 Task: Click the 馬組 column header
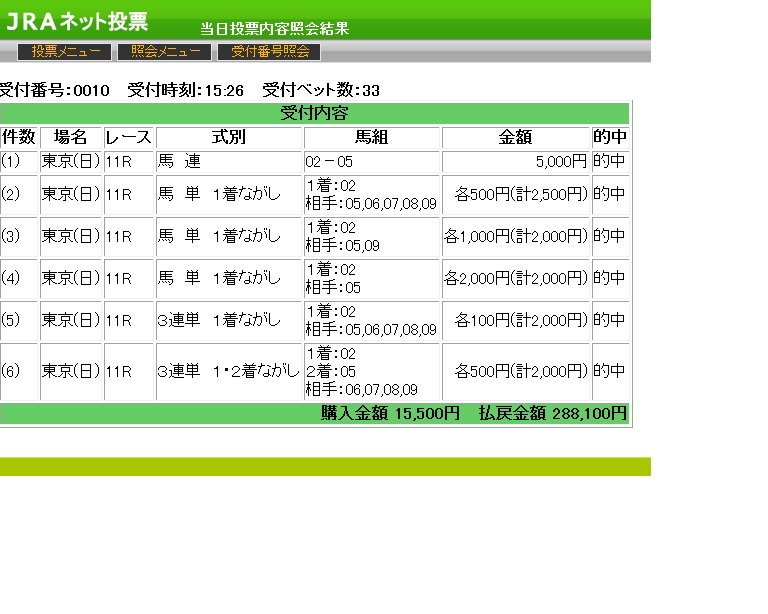coord(372,137)
